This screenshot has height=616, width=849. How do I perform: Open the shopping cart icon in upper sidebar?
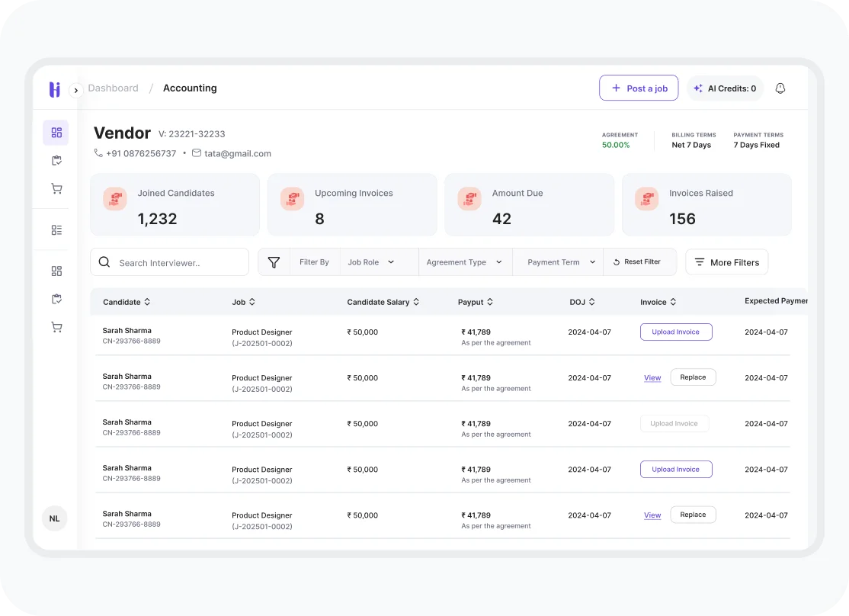[x=56, y=188]
